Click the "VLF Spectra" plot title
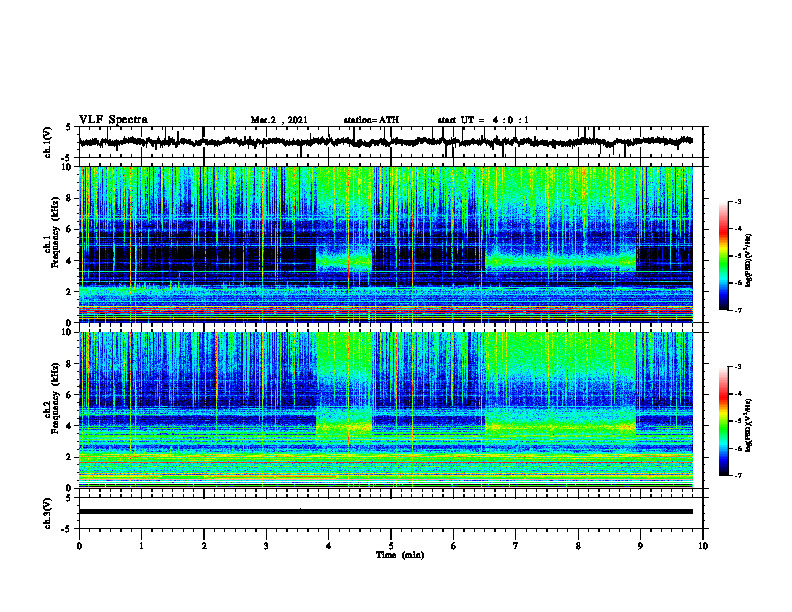792x612 pixels. click(x=113, y=120)
